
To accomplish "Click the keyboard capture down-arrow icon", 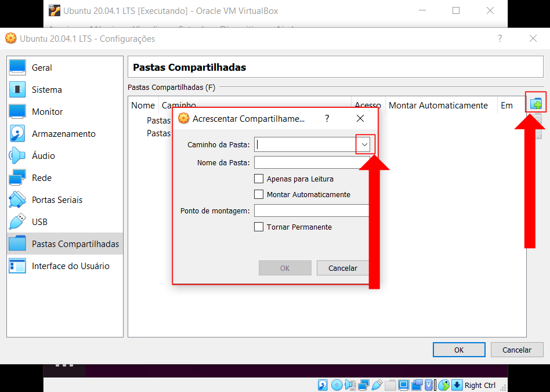I will 457,385.
